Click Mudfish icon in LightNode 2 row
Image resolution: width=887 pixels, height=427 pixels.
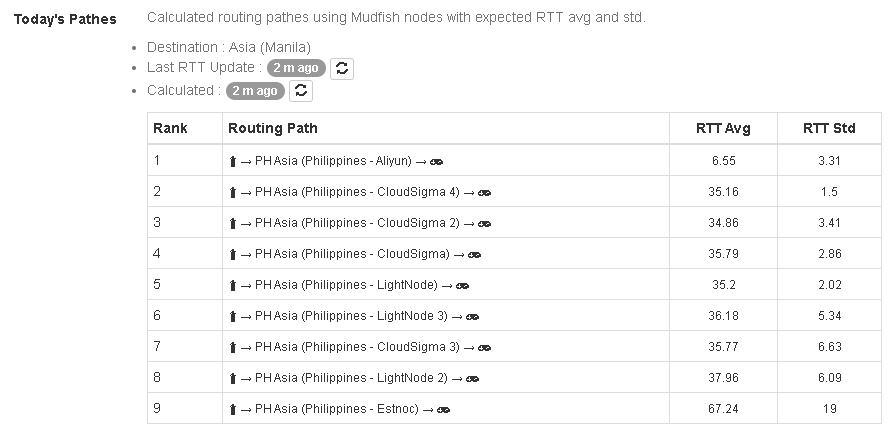(x=473, y=378)
